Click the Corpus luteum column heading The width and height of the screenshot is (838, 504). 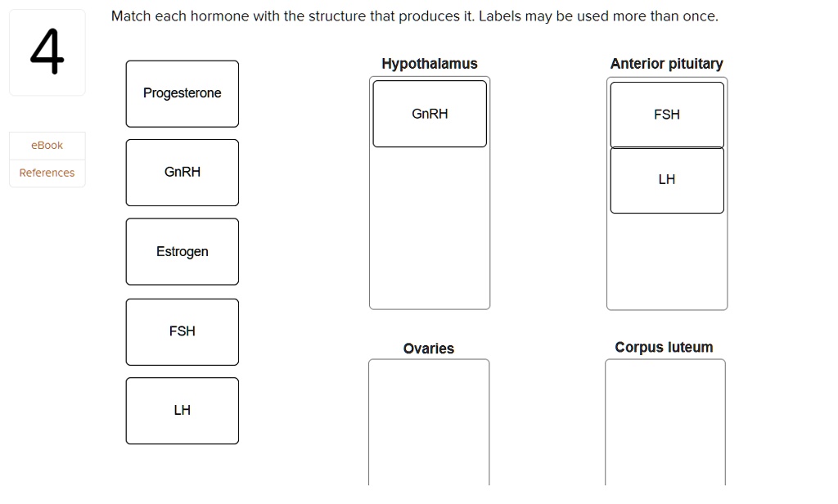pyautogui.click(x=664, y=346)
